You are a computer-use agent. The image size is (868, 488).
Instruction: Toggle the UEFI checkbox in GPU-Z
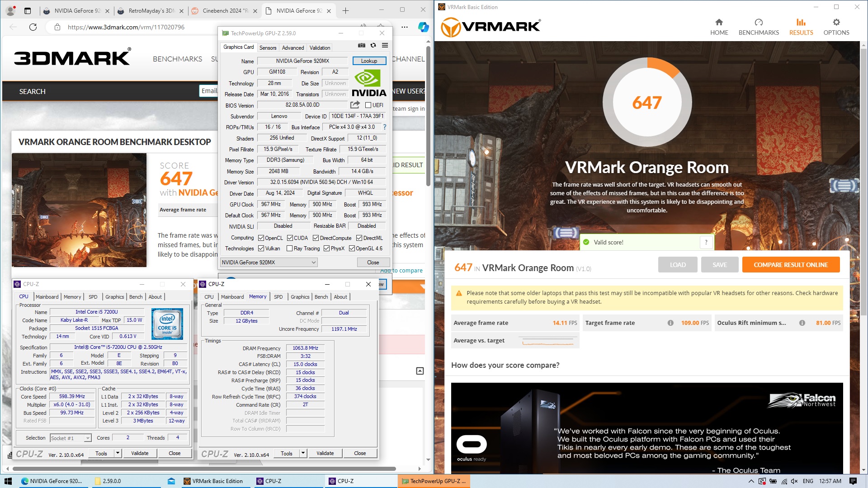[x=368, y=105]
